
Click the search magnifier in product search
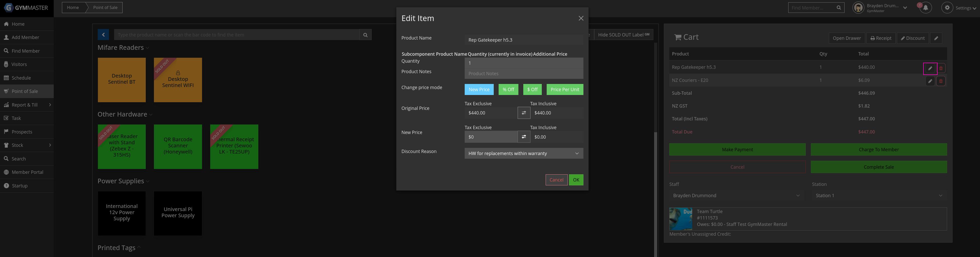pyautogui.click(x=365, y=35)
